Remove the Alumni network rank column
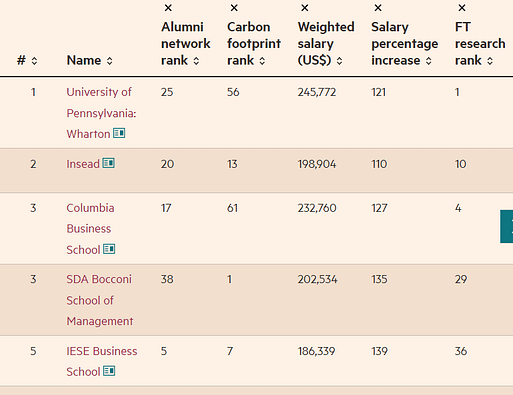 click(x=168, y=8)
